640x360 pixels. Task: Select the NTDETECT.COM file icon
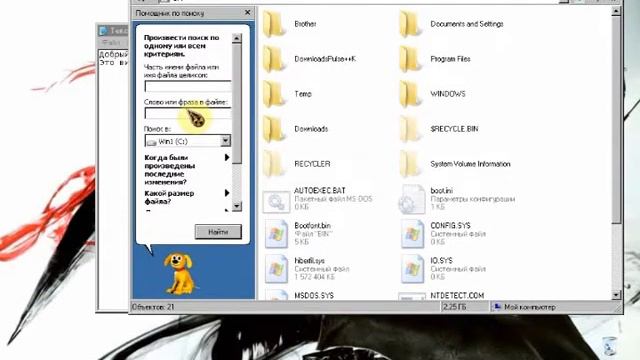pyautogui.click(x=411, y=296)
